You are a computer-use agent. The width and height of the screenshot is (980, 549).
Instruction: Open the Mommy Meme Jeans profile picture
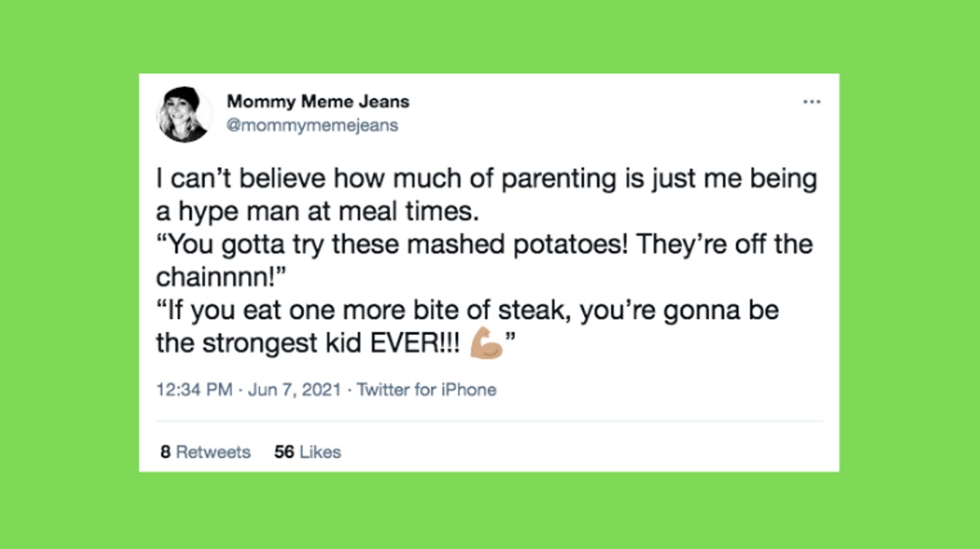[184, 114]
